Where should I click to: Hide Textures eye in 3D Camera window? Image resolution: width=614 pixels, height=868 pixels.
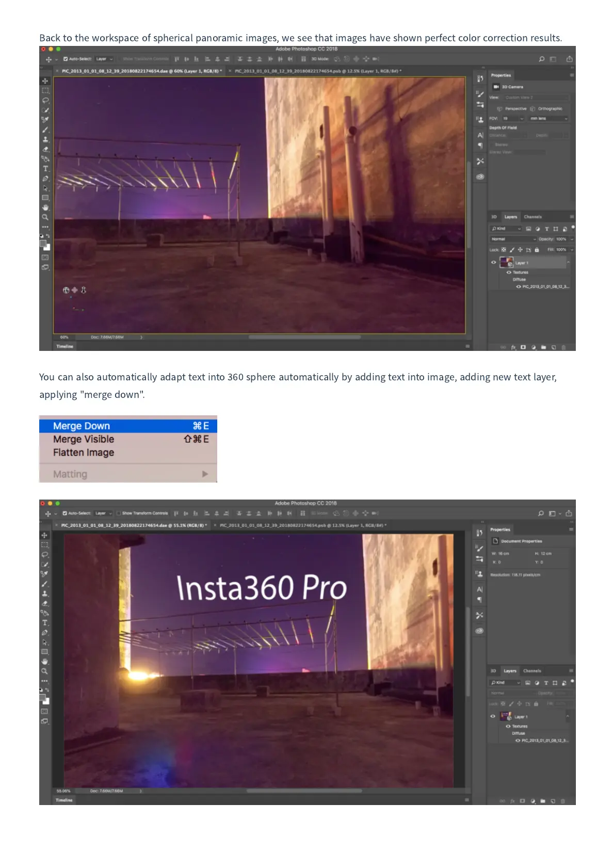click(x=509, y=272)
